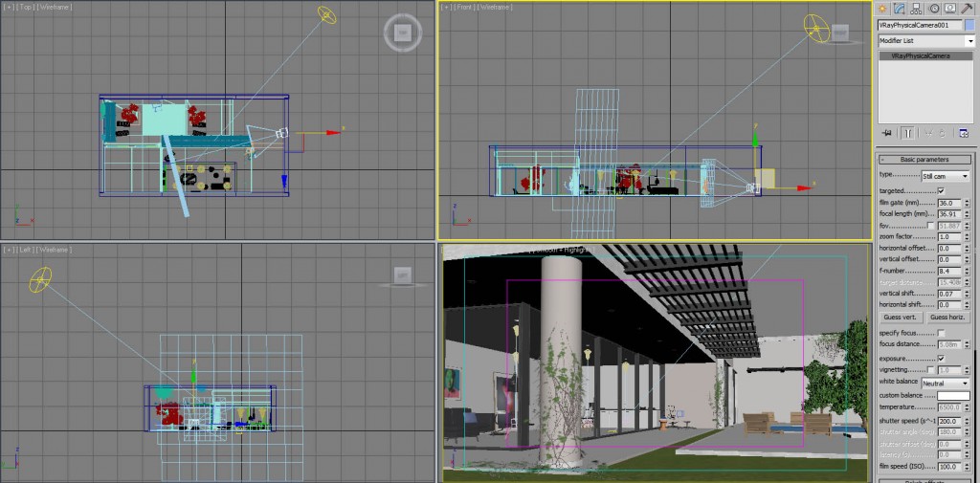The height and width of the screenshot is (483, 980).
Task: Click the vertical shift spinner arrows
Action: (967, 294)
